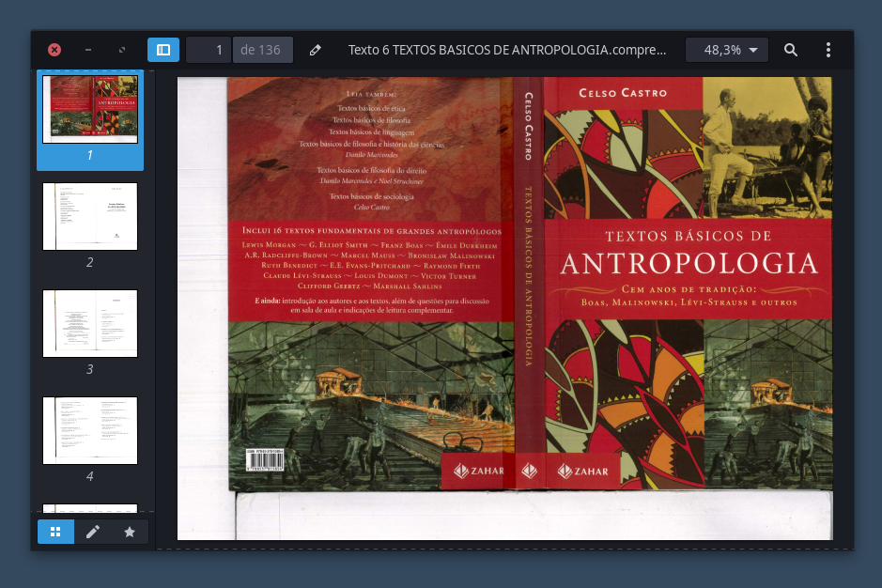Image resolution: width=882 pixels, height=588 pixels.
Task: Open the app options menu in the header bar
Action: (829, 49)
